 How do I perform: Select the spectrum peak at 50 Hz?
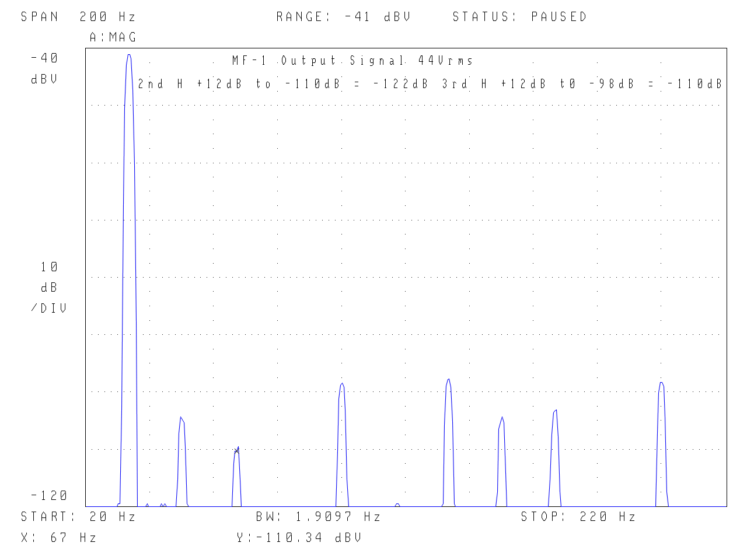pyautogui.click(x=181, y=419)
